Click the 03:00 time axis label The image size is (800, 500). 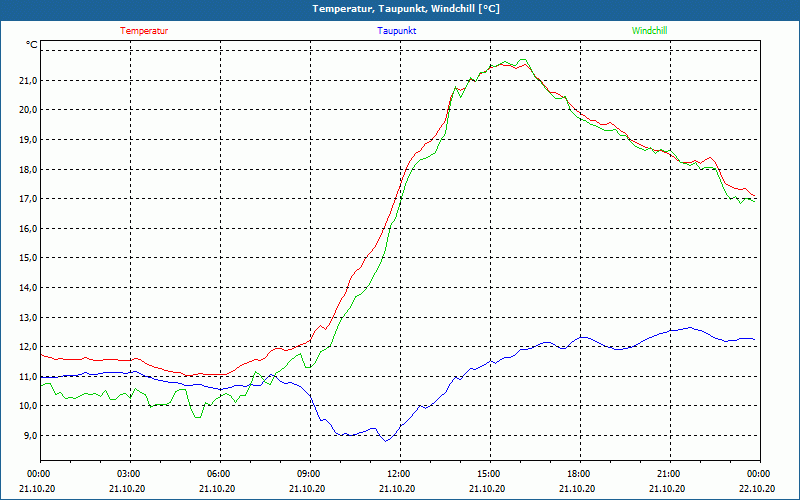(x=131, y=473)
